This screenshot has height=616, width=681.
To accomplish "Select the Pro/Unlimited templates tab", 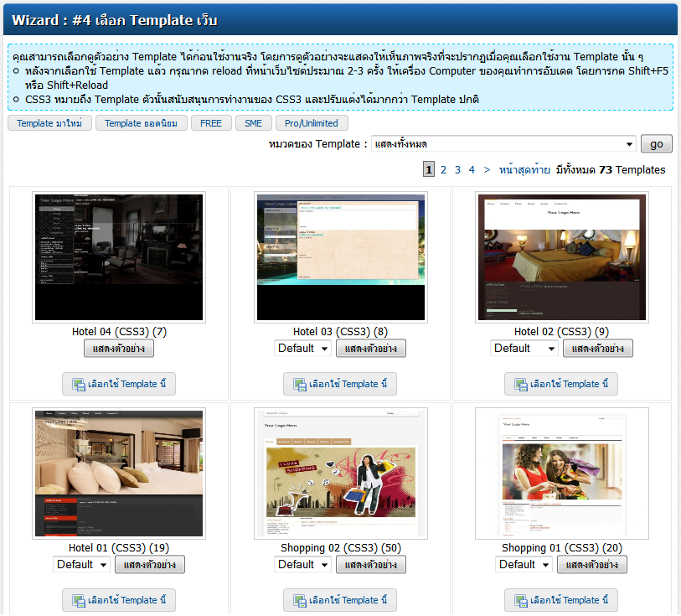I will 310,123.
